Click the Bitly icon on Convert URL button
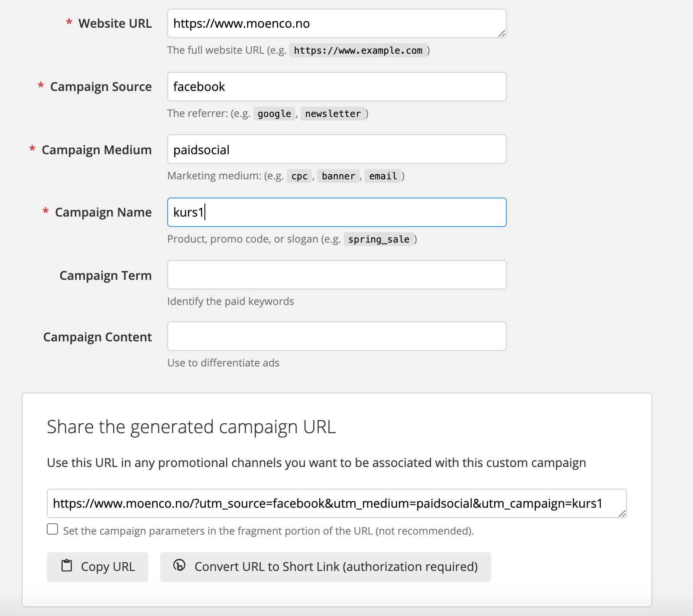Screen dimensions: 693x616 click(x=179, y=565)
